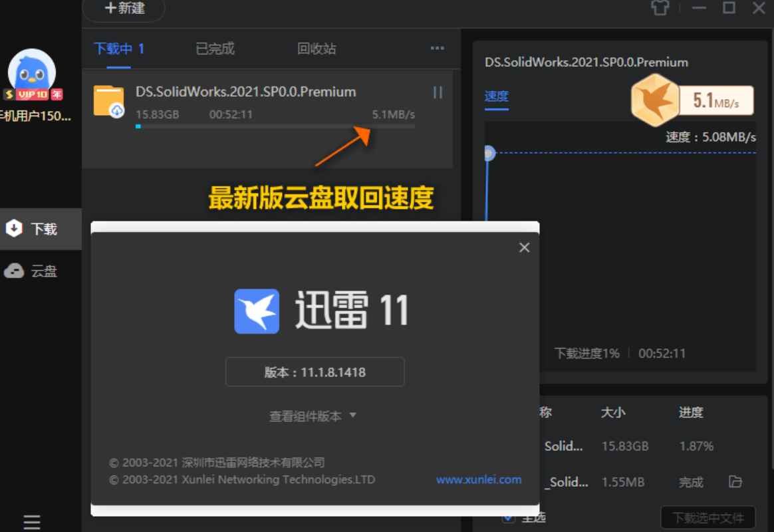
Task: Open folder for the completed _Solid file
Action: pos(735,481)
